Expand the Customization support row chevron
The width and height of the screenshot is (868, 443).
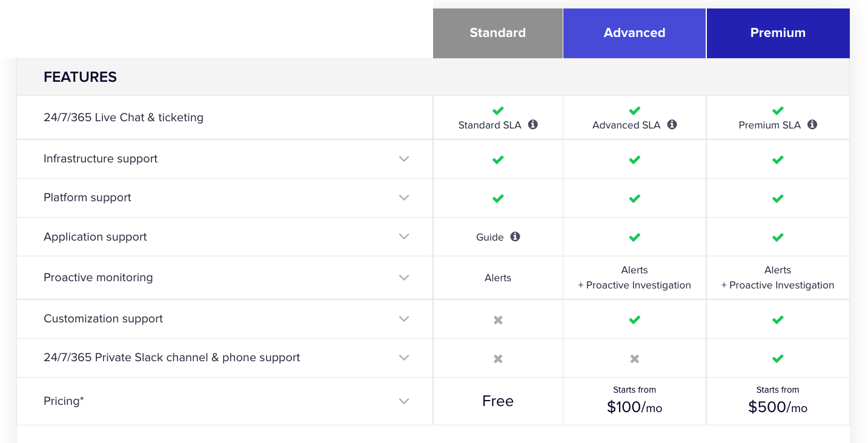[x=404, y=319]
